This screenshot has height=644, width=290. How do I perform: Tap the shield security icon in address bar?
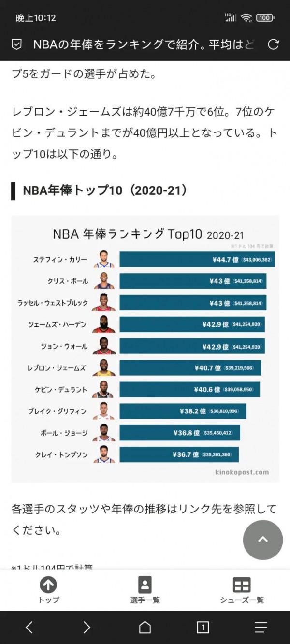click(16, 45)
